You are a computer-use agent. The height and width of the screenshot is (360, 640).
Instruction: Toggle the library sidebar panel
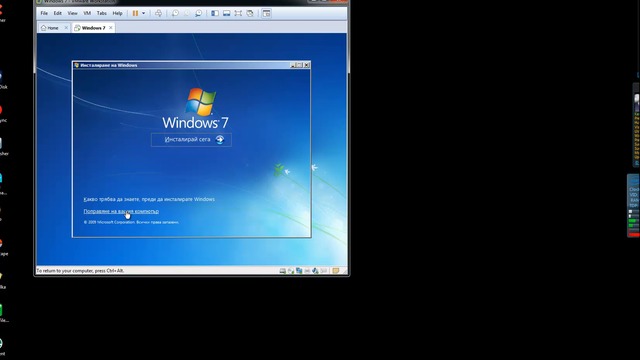coord(215,13)
